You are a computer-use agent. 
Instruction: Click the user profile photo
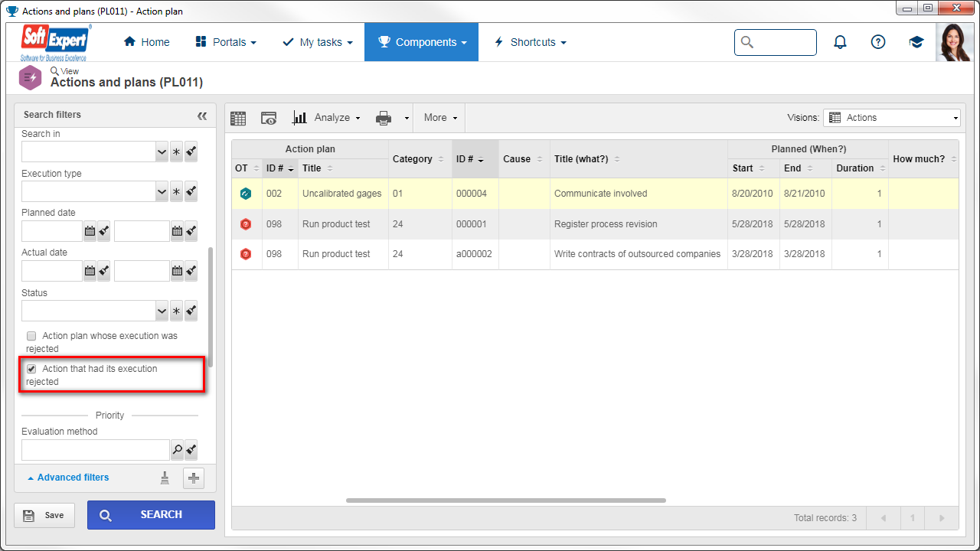coord(955,42)
